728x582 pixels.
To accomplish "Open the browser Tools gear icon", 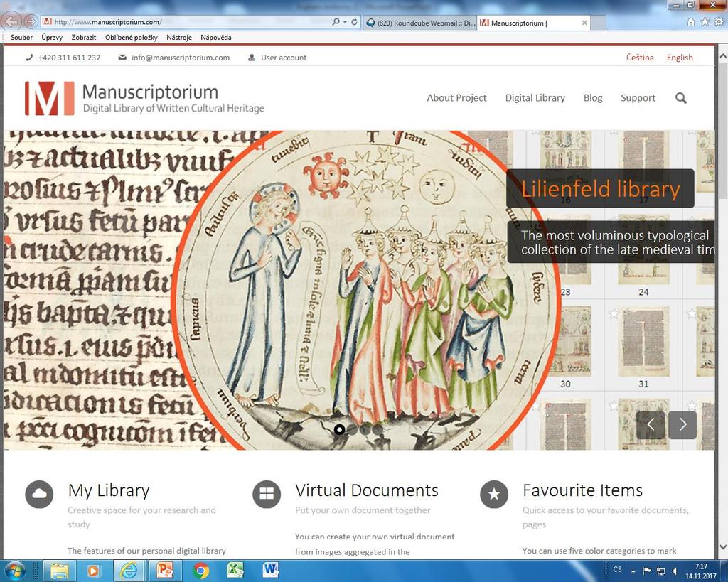I will point(719,22).
